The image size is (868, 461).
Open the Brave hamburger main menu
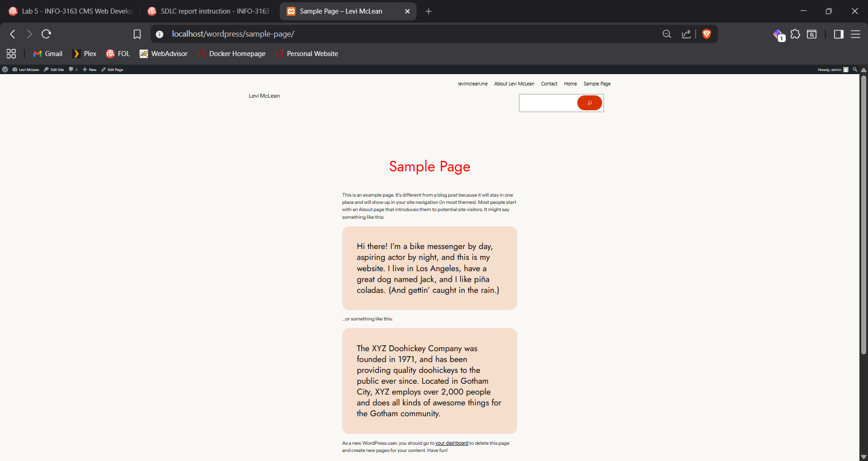point(855,34)
